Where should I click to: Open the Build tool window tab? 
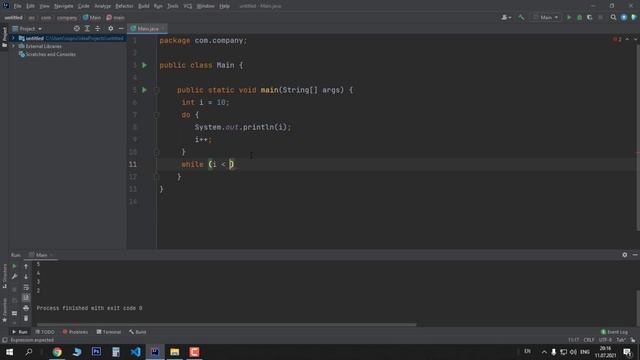tap(138, 332)
